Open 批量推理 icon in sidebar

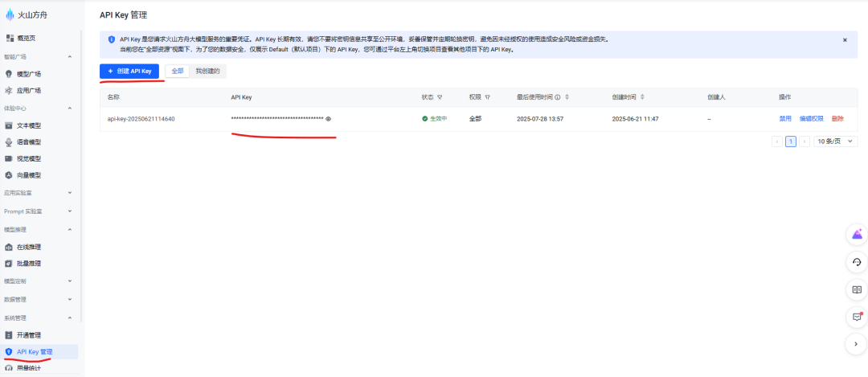[9, 264]
